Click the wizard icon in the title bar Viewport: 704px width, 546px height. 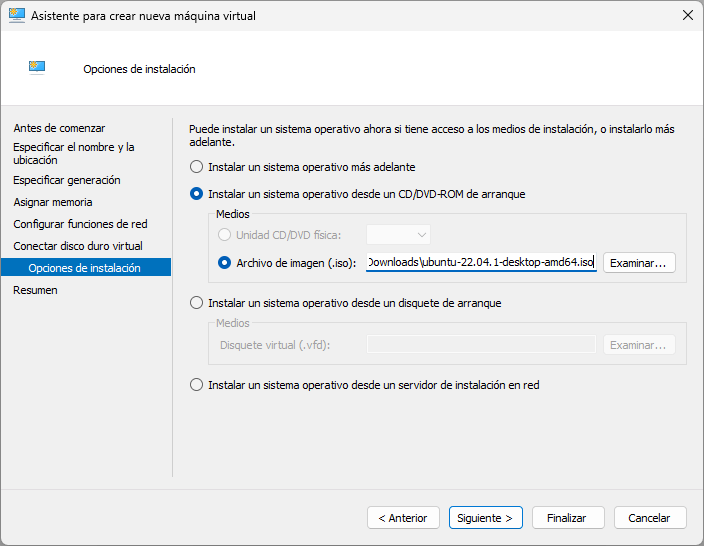click(x=17, y=15)
